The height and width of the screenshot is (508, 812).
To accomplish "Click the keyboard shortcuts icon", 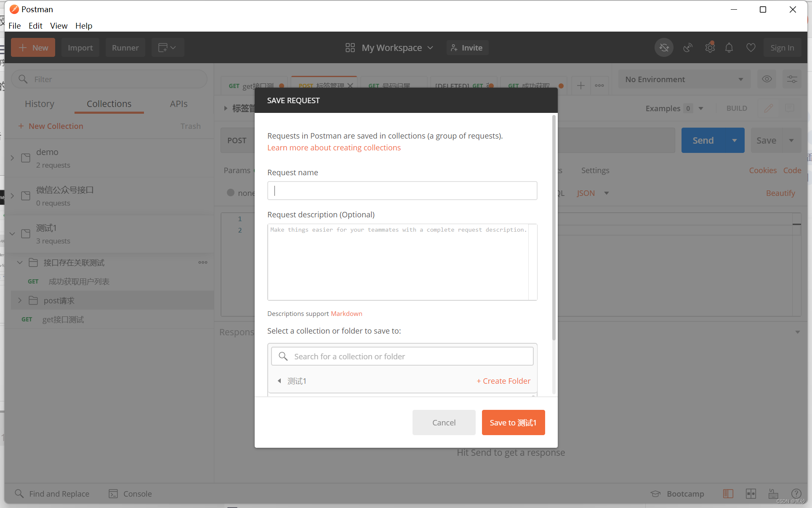I will click(x=773, y=494).
